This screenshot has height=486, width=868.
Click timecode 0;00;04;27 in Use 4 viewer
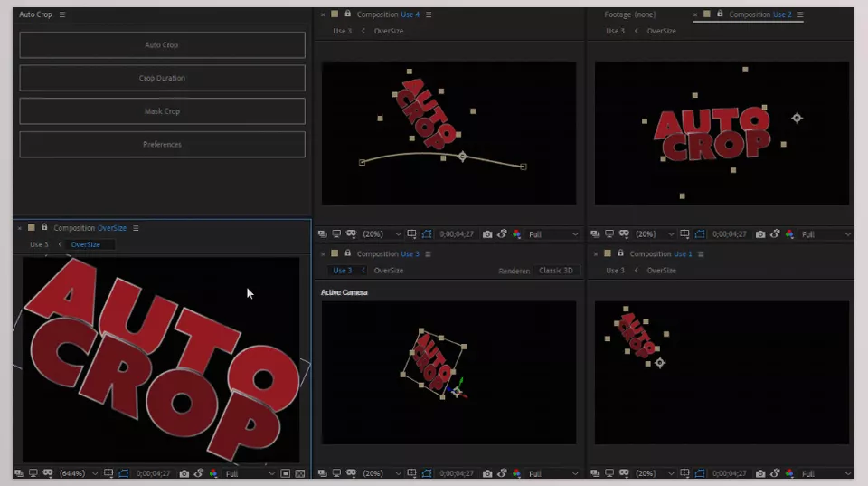click(x=457, y=234)
